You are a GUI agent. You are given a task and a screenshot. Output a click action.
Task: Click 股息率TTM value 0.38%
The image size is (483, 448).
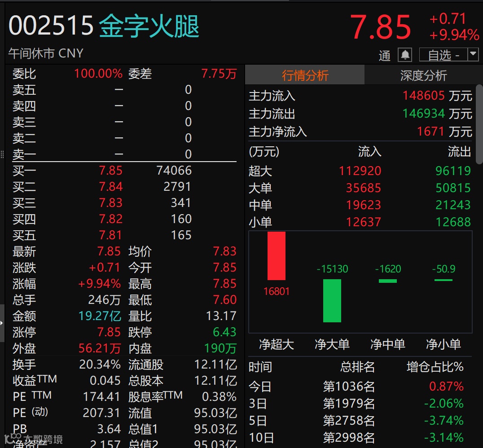click(219, 397)
